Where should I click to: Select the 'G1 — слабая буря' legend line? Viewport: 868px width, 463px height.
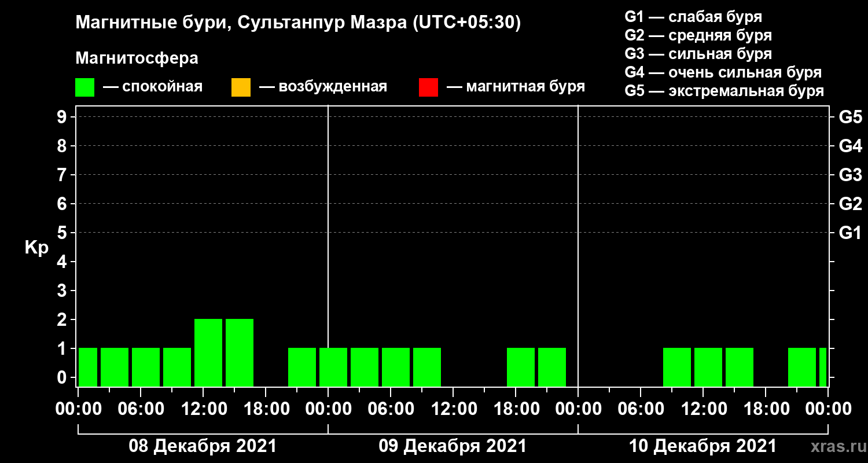point(693,17)
